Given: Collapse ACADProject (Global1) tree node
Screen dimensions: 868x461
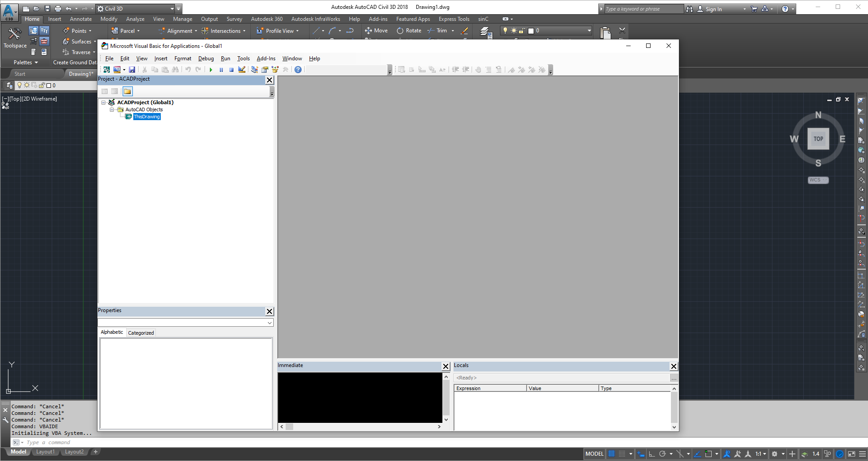Looking at the screenshot, I should pos(104,102).
